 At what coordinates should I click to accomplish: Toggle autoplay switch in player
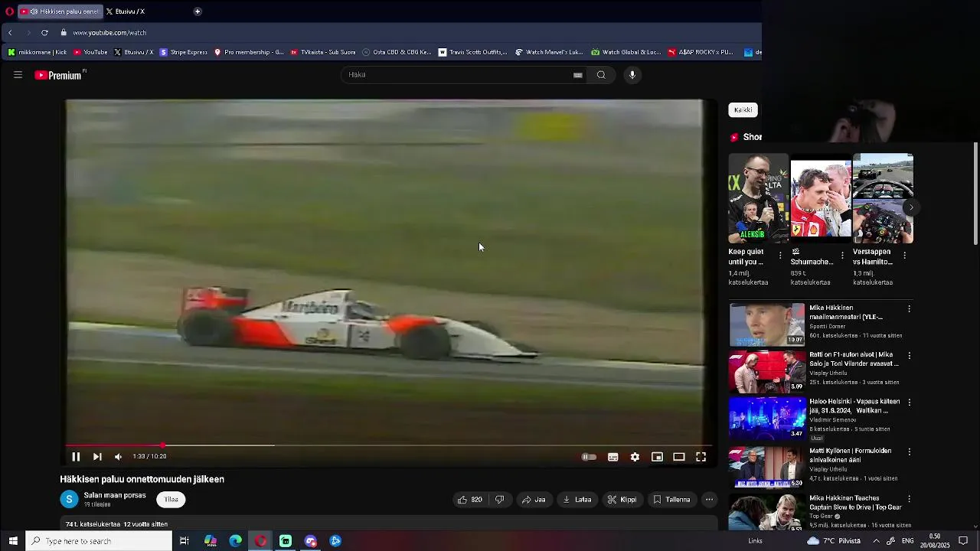coord(589,457)
